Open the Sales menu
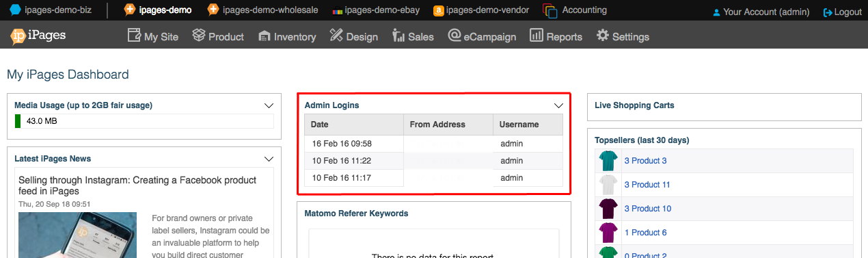 pyautogui.click(x=413, y=36)
